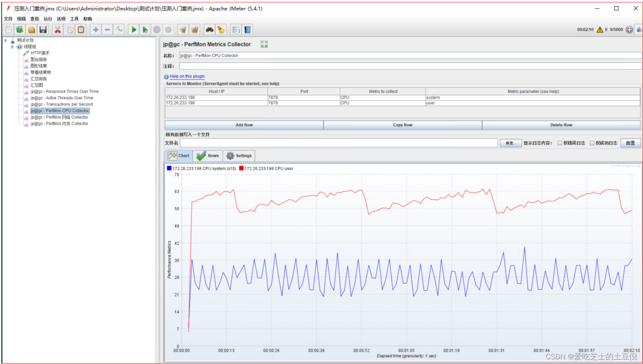Click the Save test plan icon
Screen dimensions: 643x364
43,30
